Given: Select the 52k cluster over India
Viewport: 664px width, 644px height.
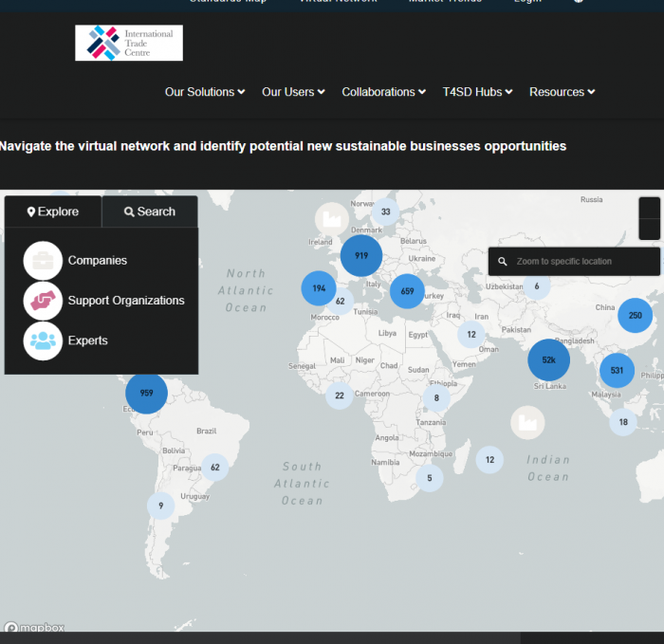Looking at the screenshot, I should (548, 360).
